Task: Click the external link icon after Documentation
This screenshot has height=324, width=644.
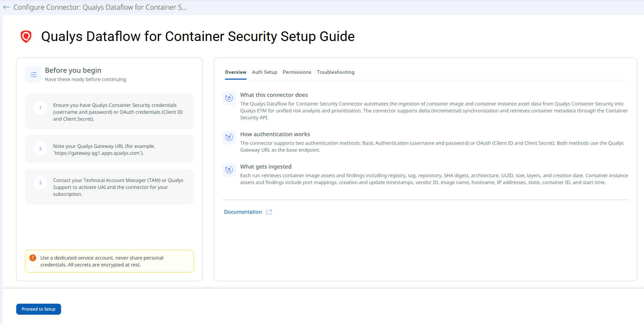Action: pos(269,212)
